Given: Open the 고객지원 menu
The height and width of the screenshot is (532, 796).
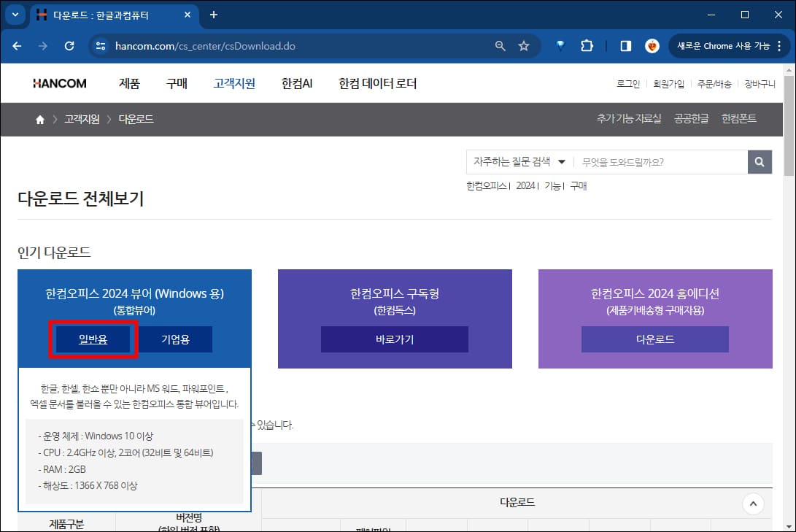Looking at the screenshot, I should (233, 83).
